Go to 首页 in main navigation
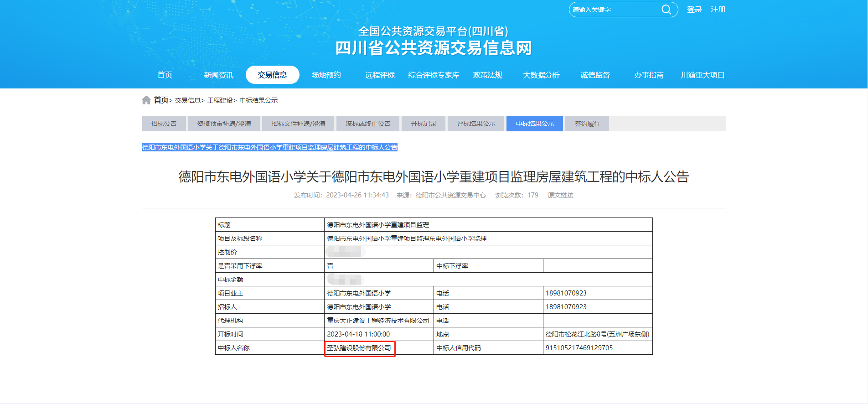This screenshot has width=868, height=404. point(165,75)
